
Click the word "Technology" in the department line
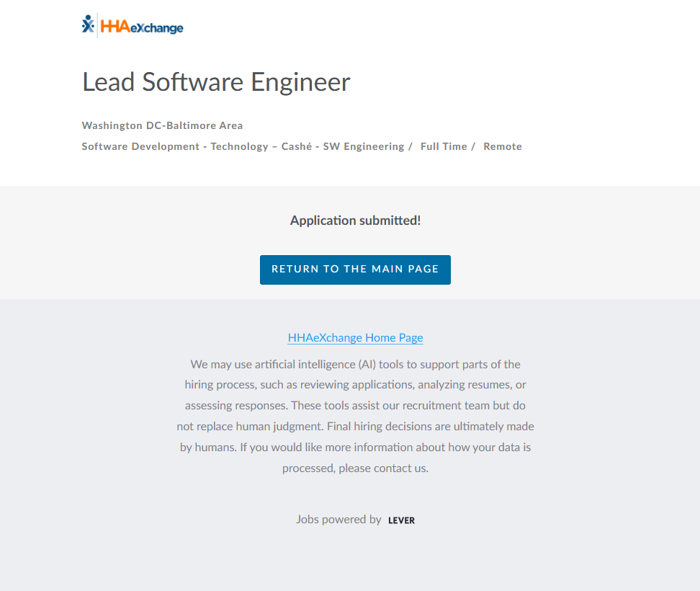click(239, 146)
